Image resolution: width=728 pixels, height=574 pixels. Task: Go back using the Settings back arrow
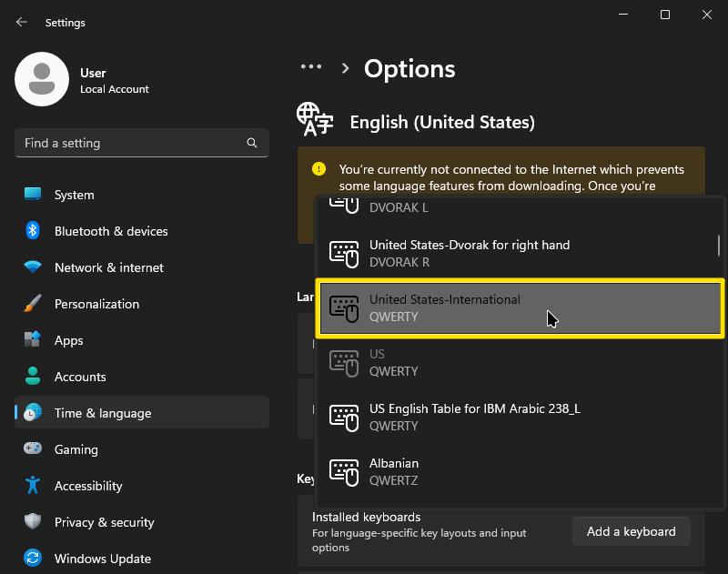22,22
